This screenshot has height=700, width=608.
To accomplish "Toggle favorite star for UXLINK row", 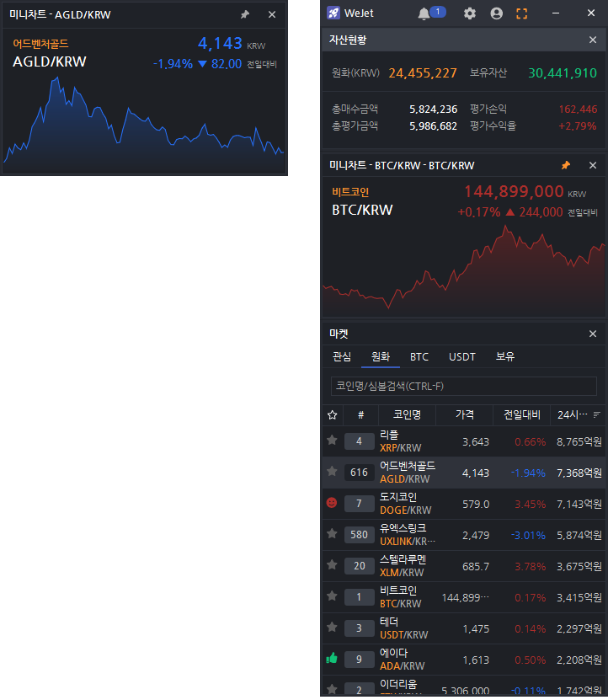I will 332,533.
